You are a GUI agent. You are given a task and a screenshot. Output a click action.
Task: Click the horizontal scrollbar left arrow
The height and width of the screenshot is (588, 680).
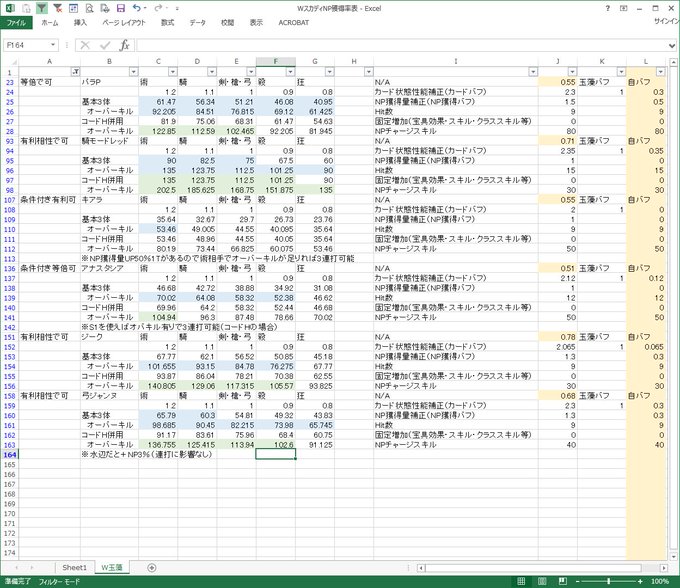tap(421, 568)
